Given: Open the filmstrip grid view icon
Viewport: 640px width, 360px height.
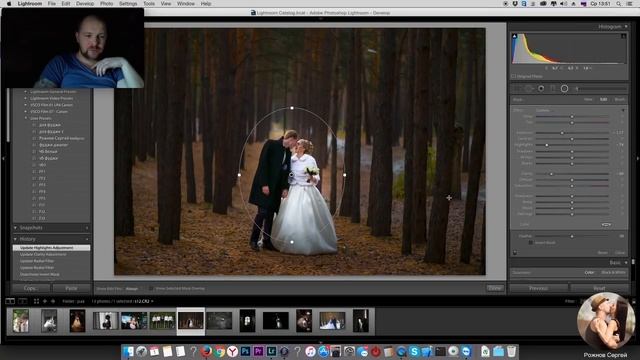Looking at the screenshot, I should click(x=36, y=301).
